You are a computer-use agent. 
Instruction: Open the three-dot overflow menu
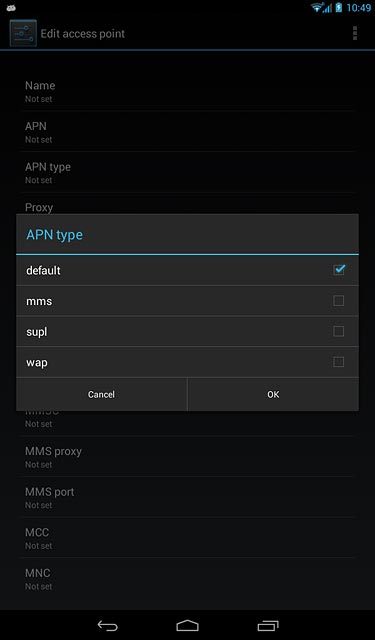[x=355, y=33]
